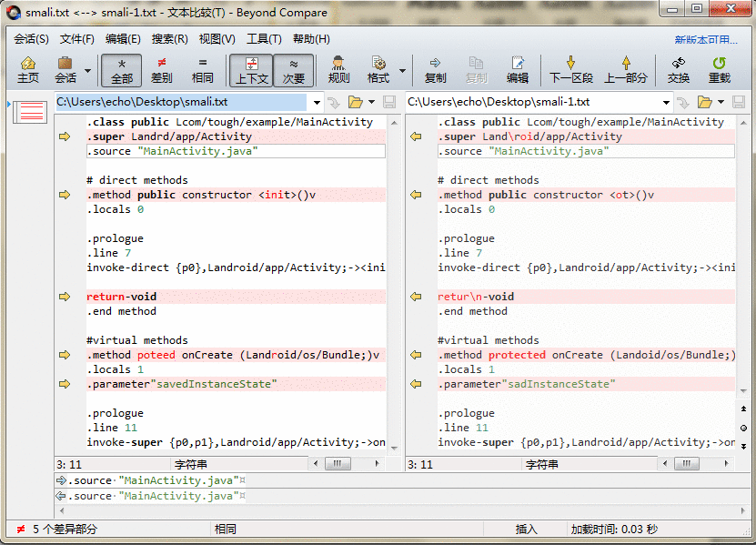The image size is (756, 545).
Task: Click the 规则 (Rules) referee icon
Action: click(338, 70)
